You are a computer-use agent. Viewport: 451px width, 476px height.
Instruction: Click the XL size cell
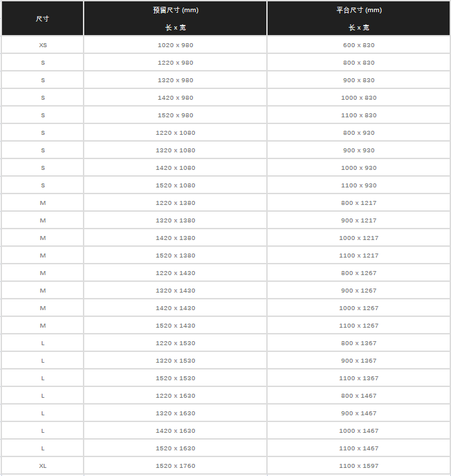pos(42,466)
